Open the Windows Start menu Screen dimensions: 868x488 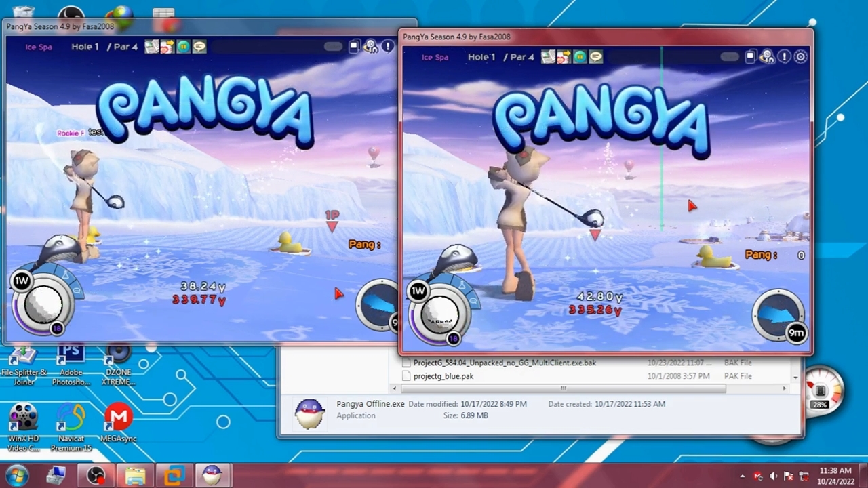[x=16, y=475]
